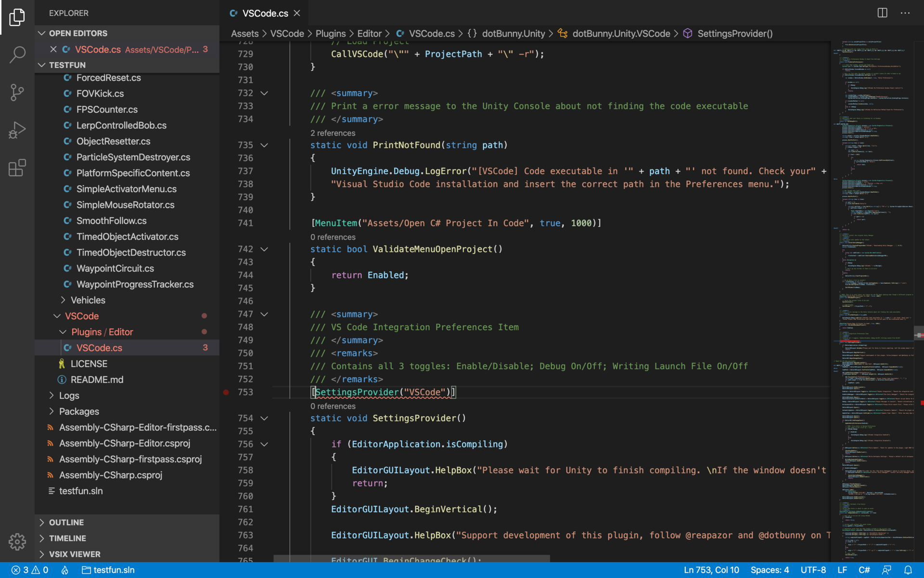924x578 pixels.
Task: Change C# language mode in status bar
Action: click(864, 570)
